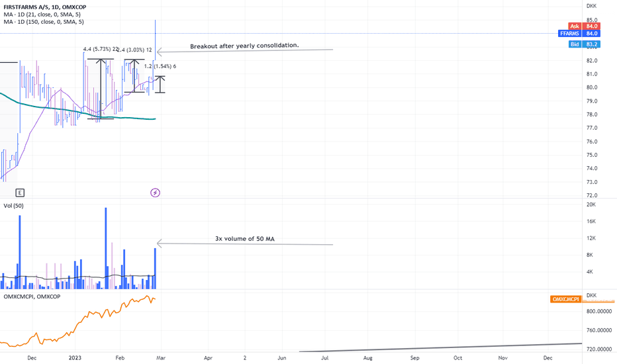
Task: Select the blue Bid 83.2 price label
Action: 585,44
